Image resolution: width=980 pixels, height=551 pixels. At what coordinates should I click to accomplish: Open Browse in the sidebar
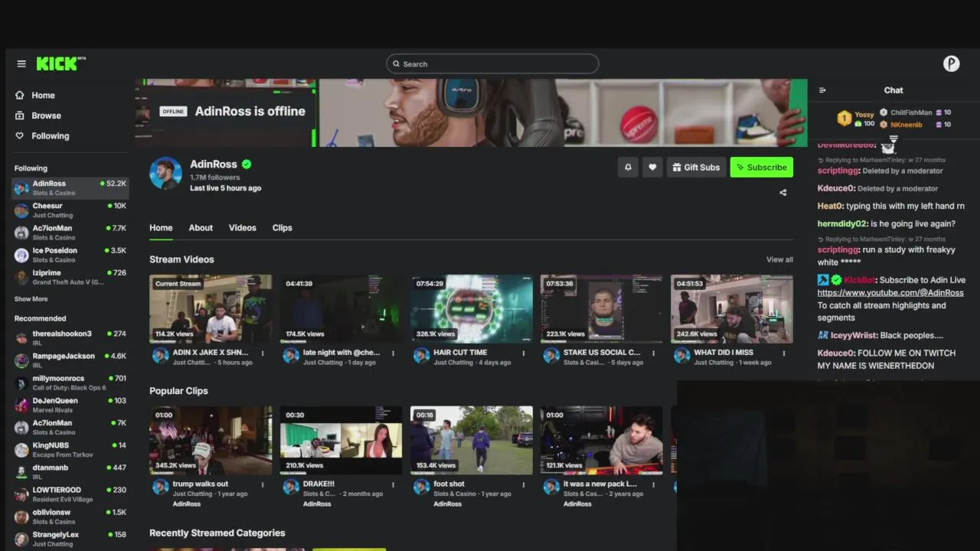tap(38, 116)
